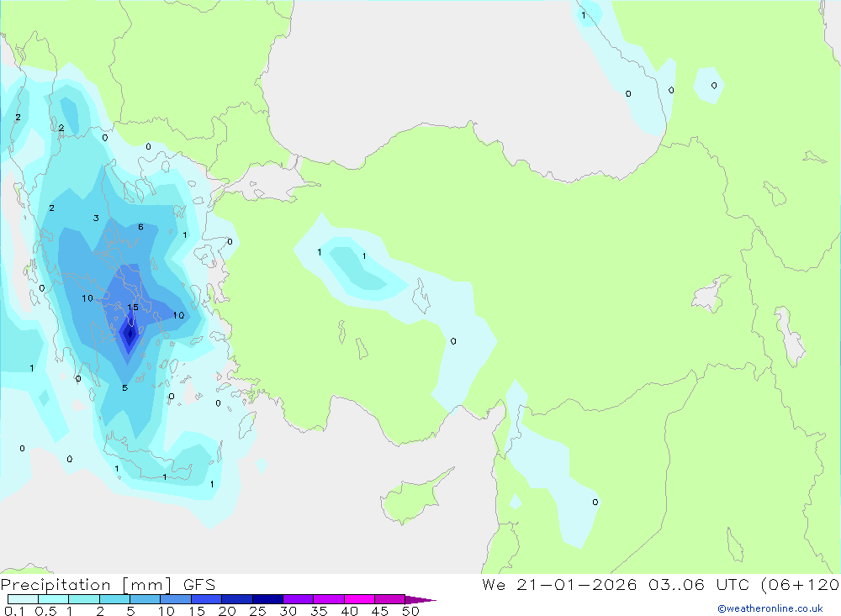Click the '25' label on the legend scale
The width and height of the screenshot is (841, 616).
tap(257, 611)
